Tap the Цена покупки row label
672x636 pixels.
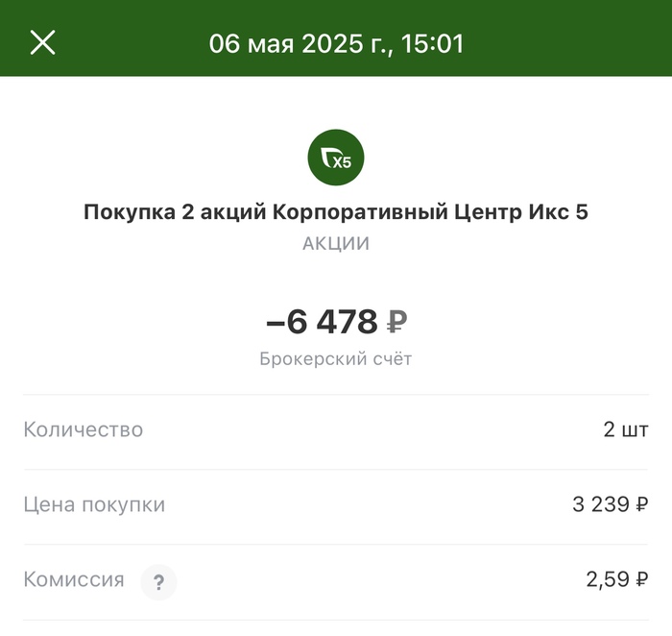pos(94,504)
